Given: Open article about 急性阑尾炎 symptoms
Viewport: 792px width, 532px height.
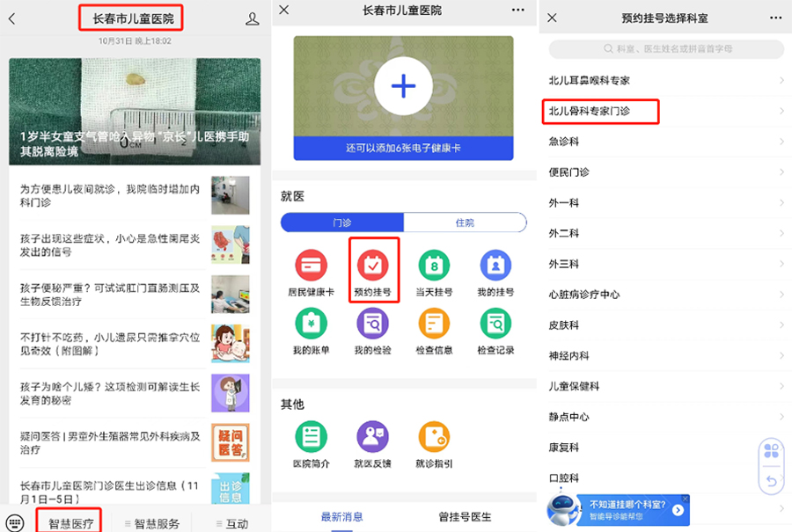Looking at the screenshot, I should pyautogui.click(x=111, y=245).
